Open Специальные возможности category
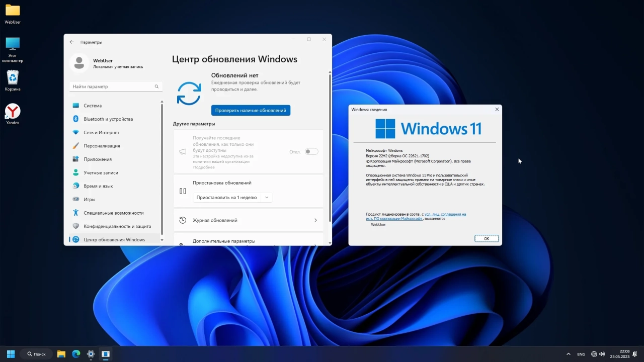 click(x=115, y=213)
